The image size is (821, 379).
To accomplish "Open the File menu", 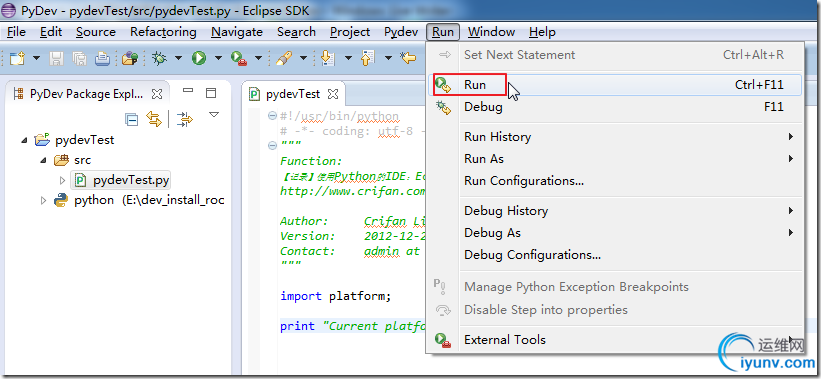I will coord(16,32).
